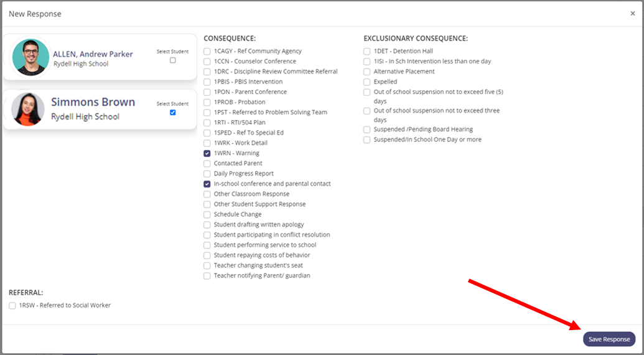Click Simmons Brown student name
Screen dimensions: 644x355
click(x=93, y=102)
